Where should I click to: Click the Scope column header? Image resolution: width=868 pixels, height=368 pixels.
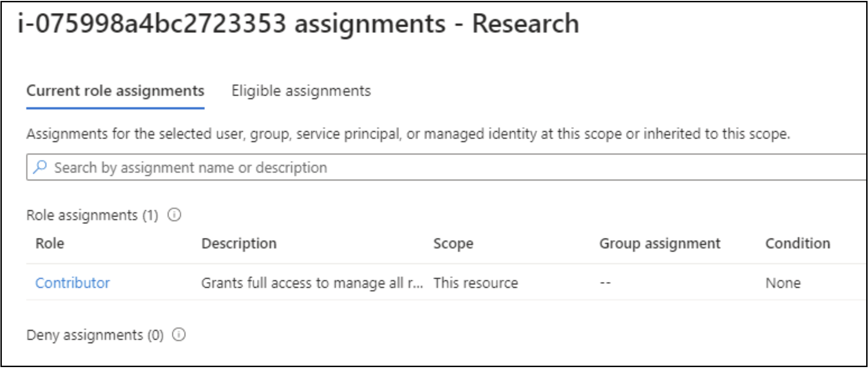click(453, 243)
